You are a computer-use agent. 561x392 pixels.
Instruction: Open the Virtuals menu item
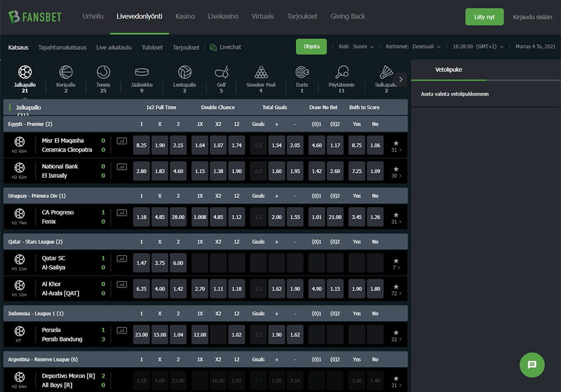point(262,16)
